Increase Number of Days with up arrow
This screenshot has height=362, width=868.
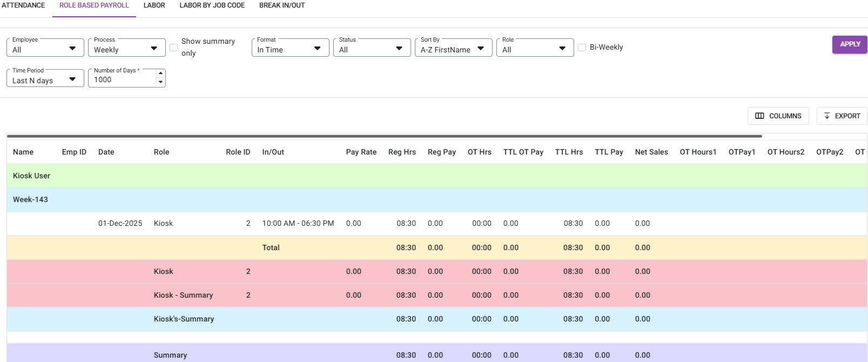click(x=160, y=73)
